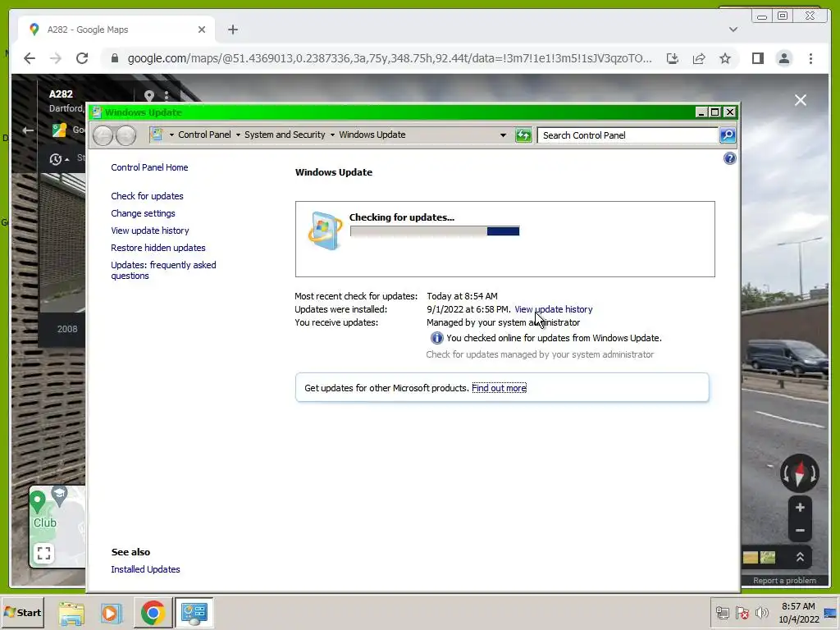Reload the Google Maps page in Chrome
Image resolution: width=840 pixels, height=630 pixels.
[x=82, y=58]
